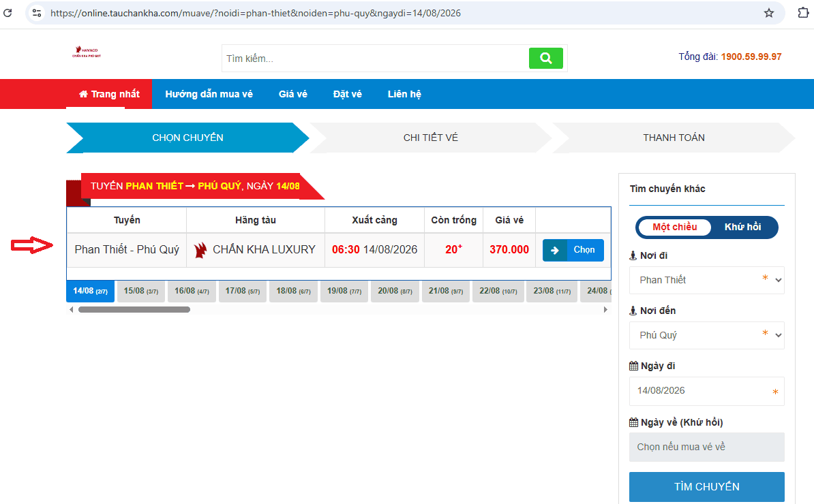Click the left arrow of date scrollbar
Viewport: 814px width, 504px height.
pyautogui.click(x=72, y=310)
